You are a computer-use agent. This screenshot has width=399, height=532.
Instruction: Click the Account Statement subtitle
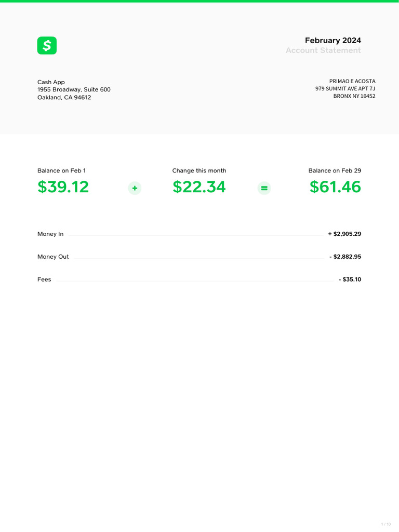(x=323, y=50)
